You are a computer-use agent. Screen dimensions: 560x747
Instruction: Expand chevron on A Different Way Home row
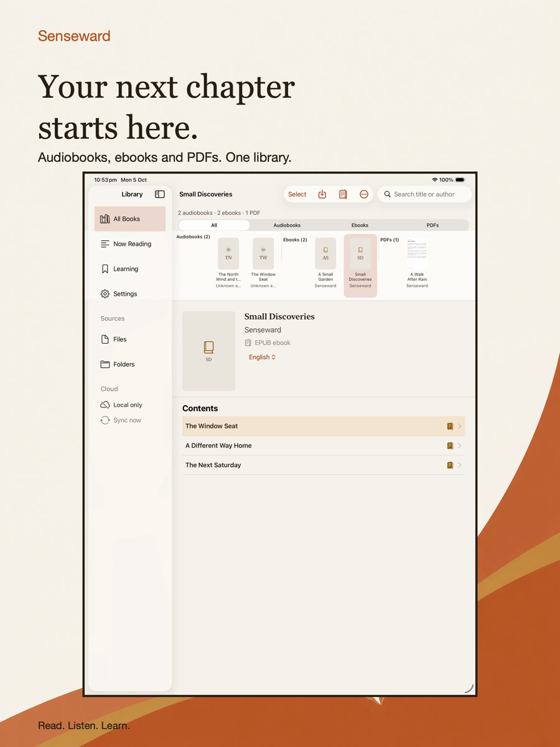point(460,446)
